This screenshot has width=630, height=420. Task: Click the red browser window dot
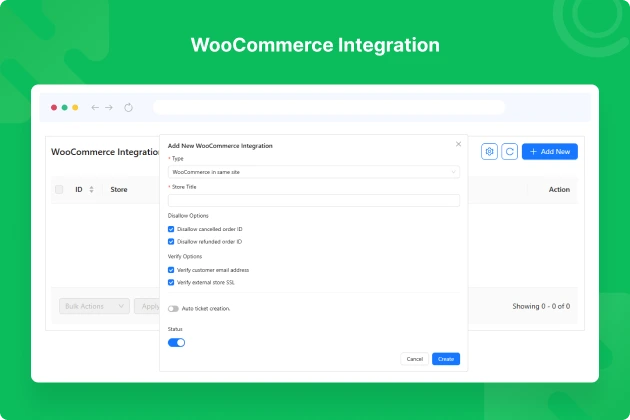[x=54, y=107]
